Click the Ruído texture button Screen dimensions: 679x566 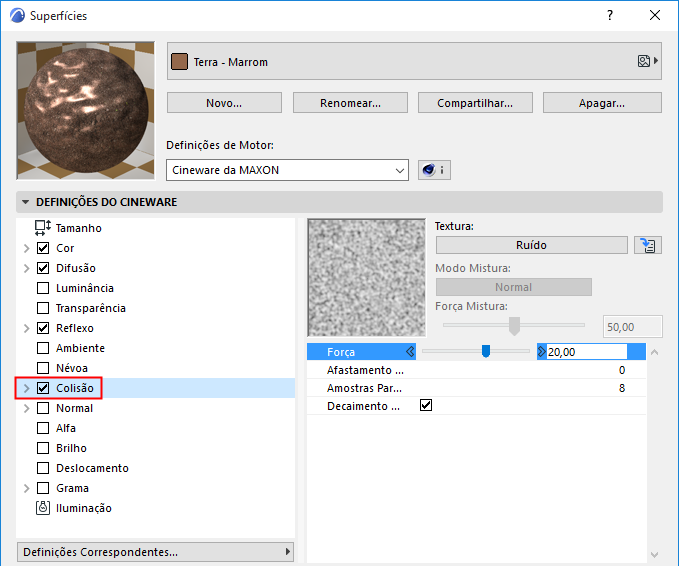(531, 245)
